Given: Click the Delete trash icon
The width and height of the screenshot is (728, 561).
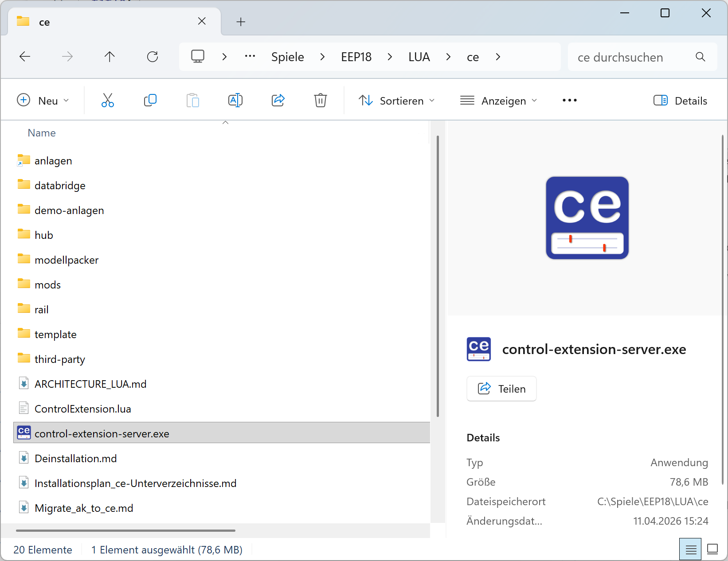Looking at the screenshot, I should click(321, 101).
